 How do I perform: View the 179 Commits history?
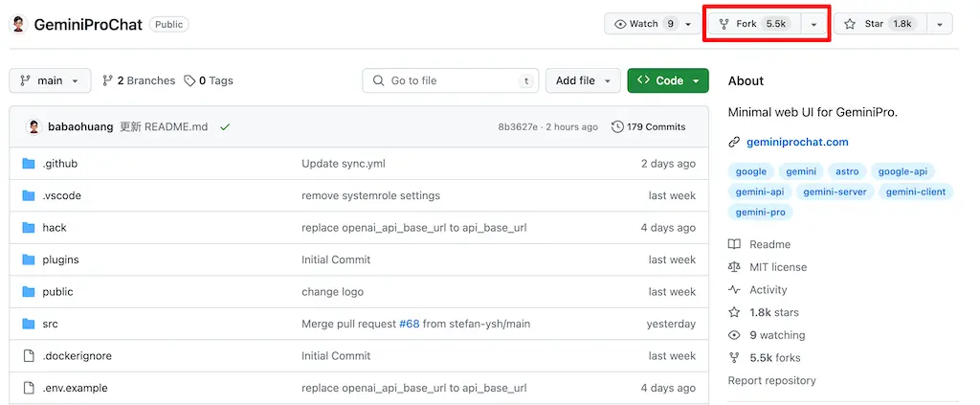click(x=648, y=127)
